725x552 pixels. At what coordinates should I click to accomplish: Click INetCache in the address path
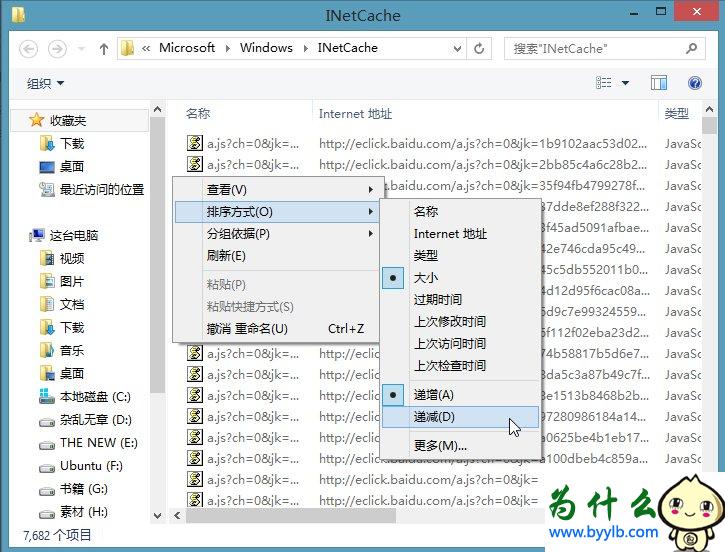[x=348, y=48]
